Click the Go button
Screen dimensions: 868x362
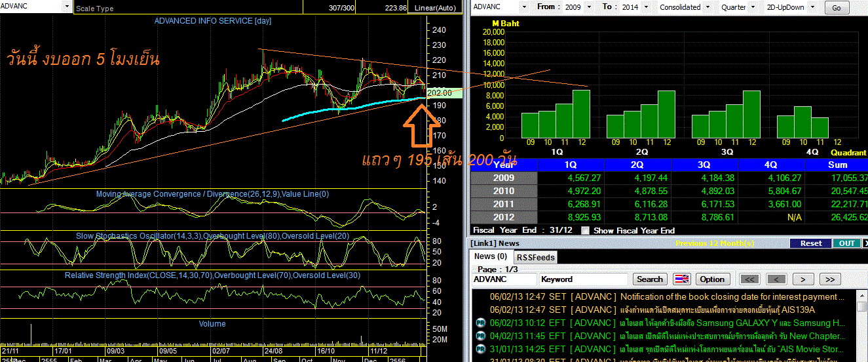[836, 8]
